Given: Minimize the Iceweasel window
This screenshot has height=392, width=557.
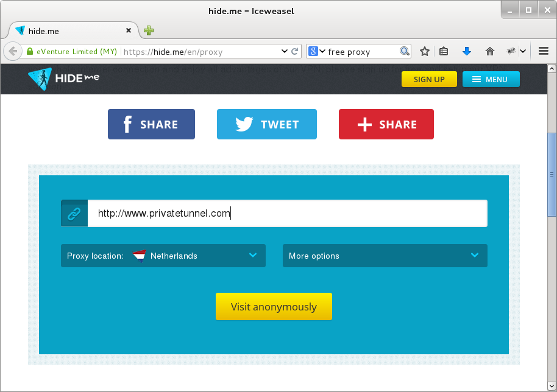Looking at the screenshot, I should click(x=509, y=10).
